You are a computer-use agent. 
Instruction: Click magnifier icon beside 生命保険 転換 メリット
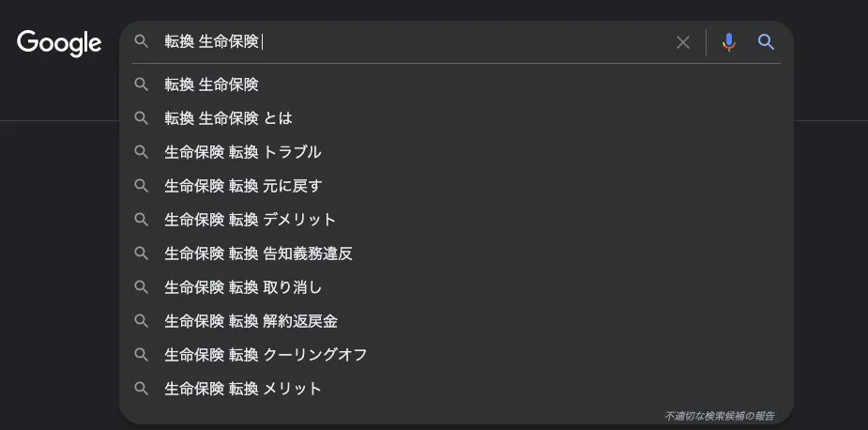pyautogui.click(x=142, y=389)
